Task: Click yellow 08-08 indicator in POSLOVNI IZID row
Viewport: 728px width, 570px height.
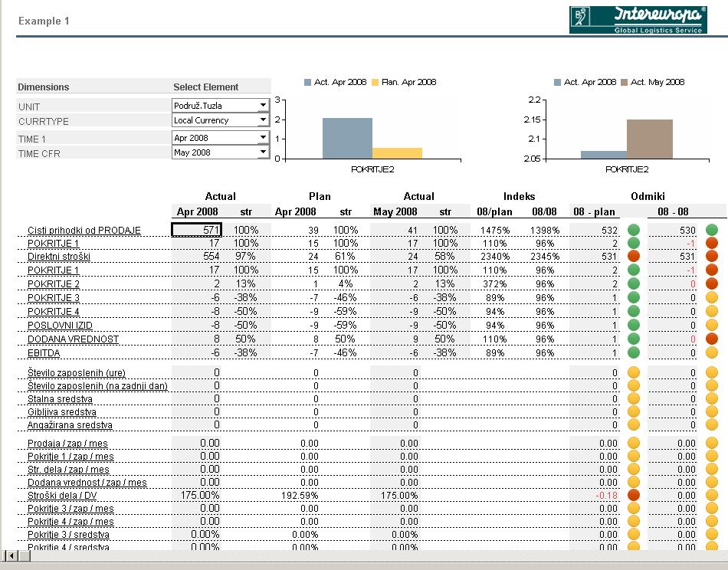Action: pyautogui.click(x=712, y=325)
